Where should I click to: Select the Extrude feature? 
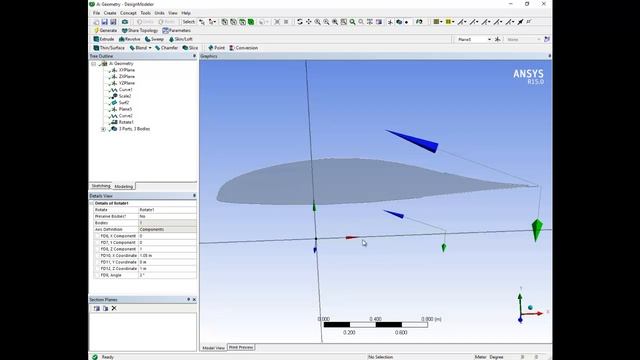pyautogui.click(x=104, y=39)
